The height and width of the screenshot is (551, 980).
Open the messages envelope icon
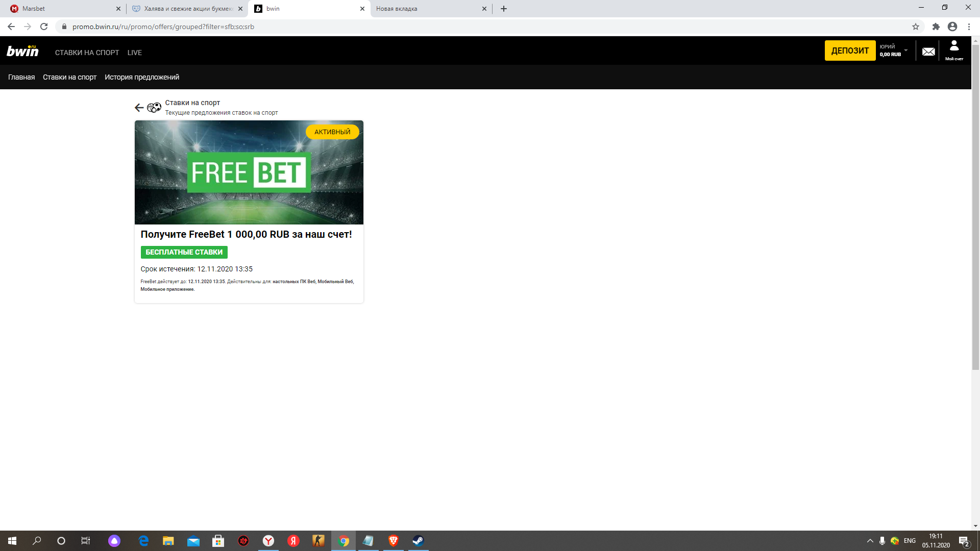928,52
